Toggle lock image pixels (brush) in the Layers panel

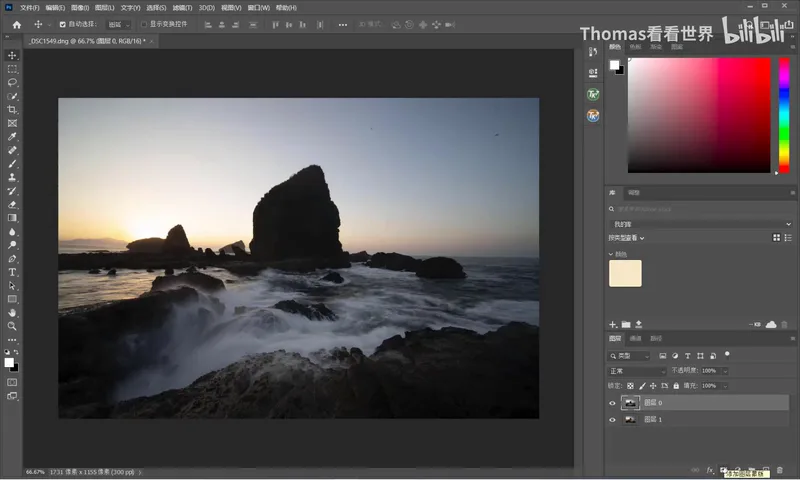642,386
